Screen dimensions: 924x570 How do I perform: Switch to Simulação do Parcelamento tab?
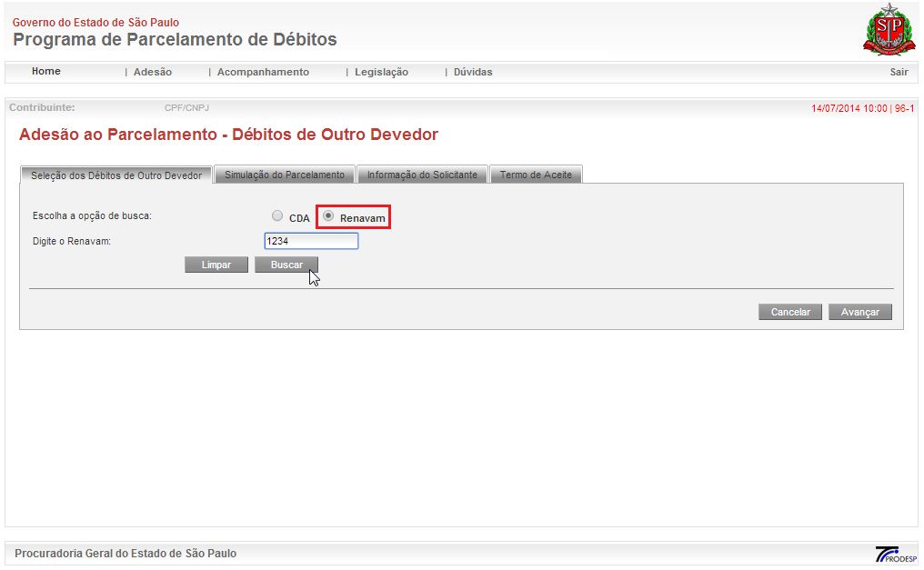point(285,175)
